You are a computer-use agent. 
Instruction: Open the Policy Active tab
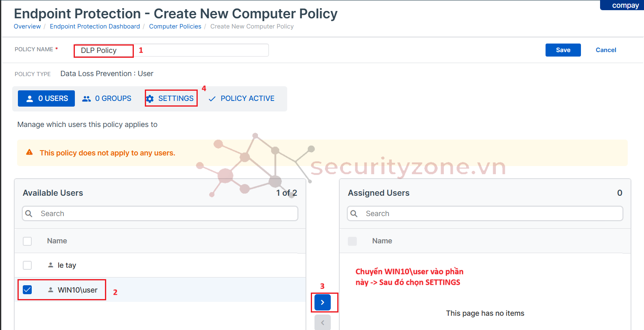click(242, 98)
